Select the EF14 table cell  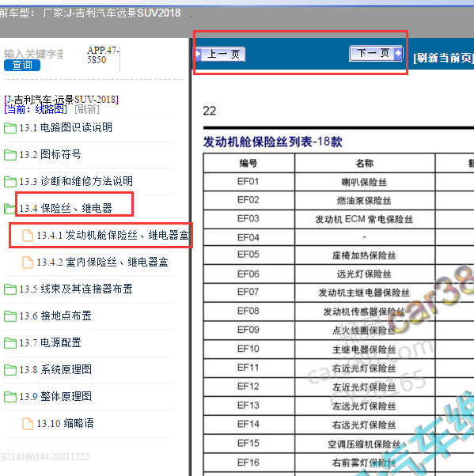pyautogui.click(x=248, y=424)
